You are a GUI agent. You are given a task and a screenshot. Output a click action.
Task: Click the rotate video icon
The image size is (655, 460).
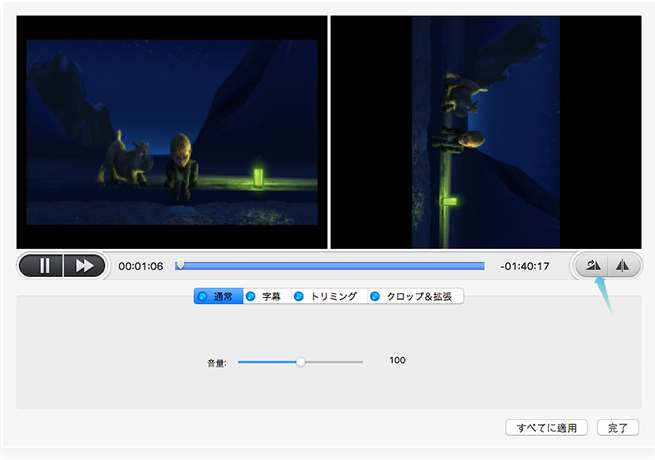click(592, 265)
